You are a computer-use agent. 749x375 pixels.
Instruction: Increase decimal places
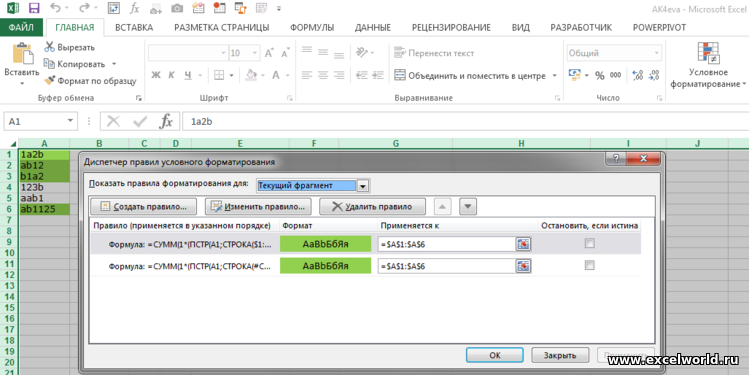coord(637,75)
